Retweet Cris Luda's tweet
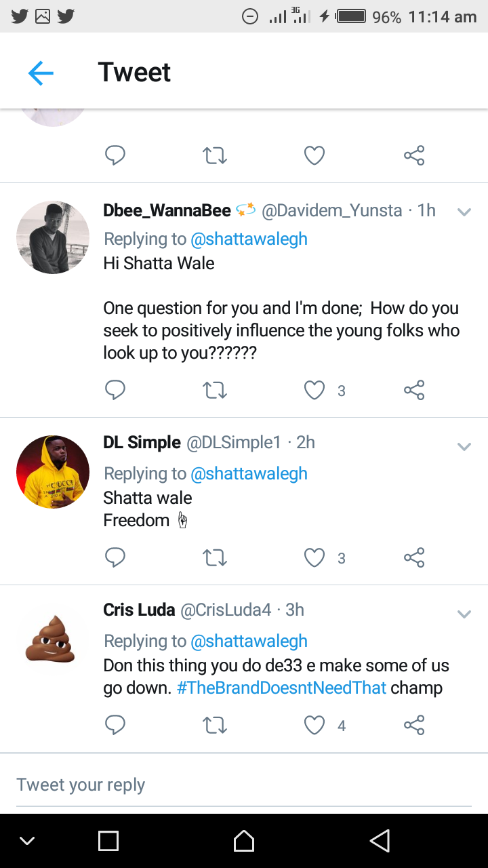Viewport: 488px width, 868px height. click(215, 726)
